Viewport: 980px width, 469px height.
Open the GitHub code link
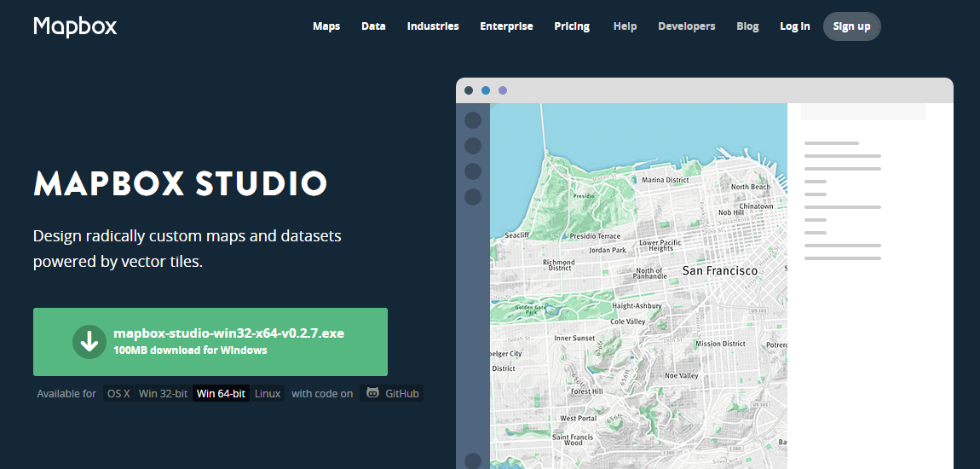click(391, 393)
